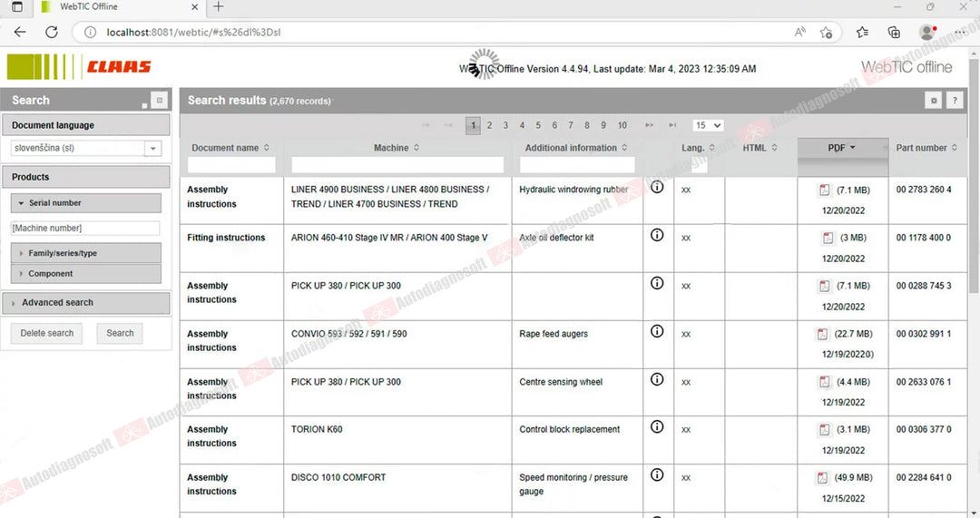Open info icon for Hydraulic windrowing rubber row
The height and width of the screenshot is (518, 980).
tap(657, 187)
